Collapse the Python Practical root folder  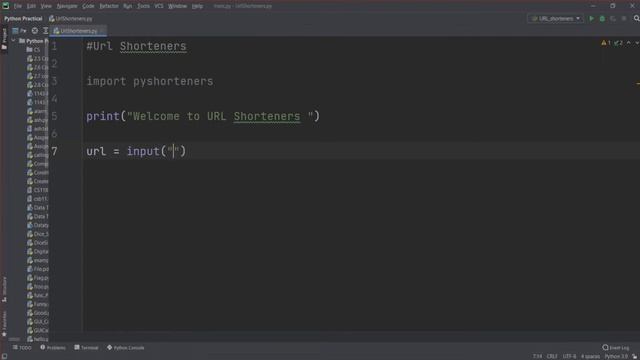click(13, 41)
